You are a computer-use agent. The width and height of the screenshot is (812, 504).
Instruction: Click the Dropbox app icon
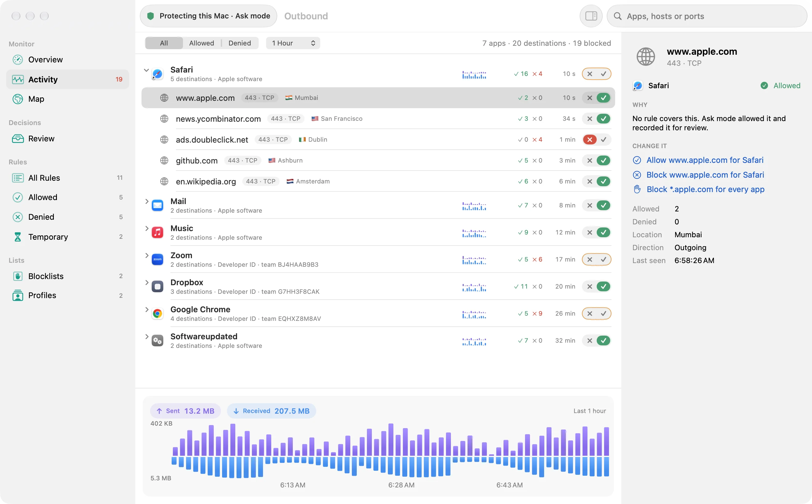157,286
